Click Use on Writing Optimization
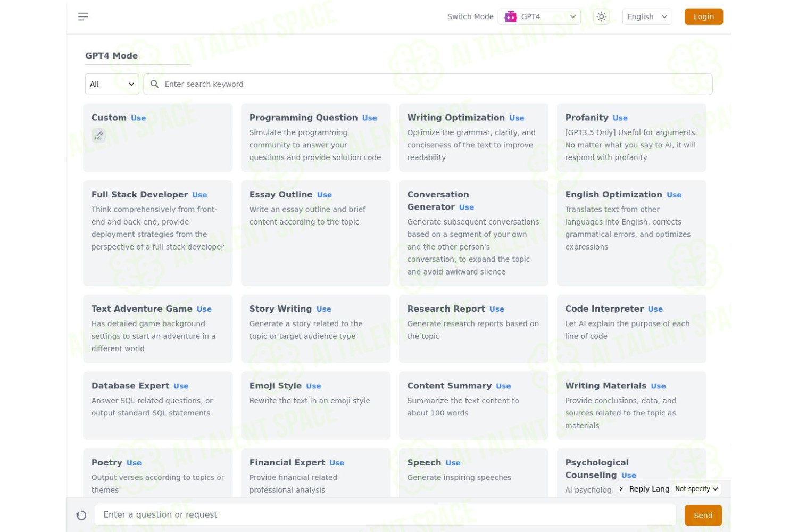This screenshot has height=532, width=798. pyautogui.click(x=517, y=118)
